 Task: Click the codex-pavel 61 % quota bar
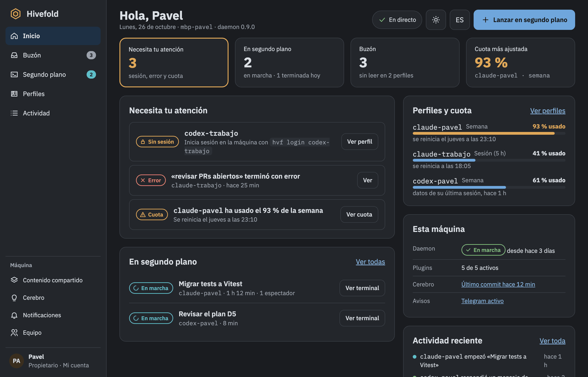pos(489,187)
